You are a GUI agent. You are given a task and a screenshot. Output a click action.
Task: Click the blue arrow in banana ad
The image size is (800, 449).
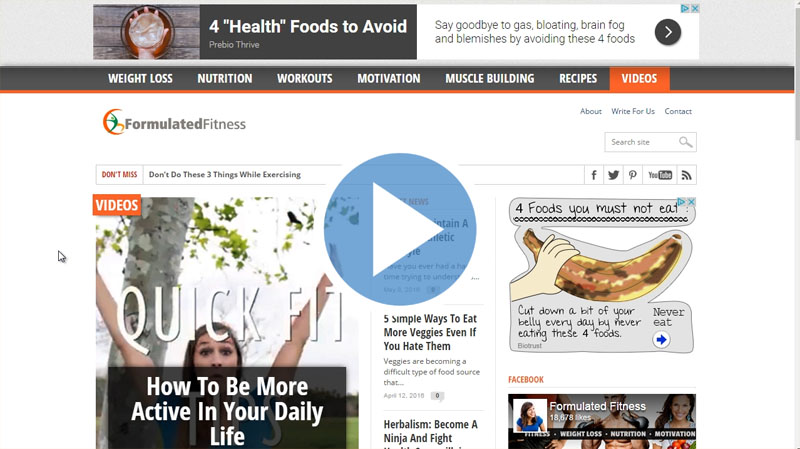tap(661, 340)
